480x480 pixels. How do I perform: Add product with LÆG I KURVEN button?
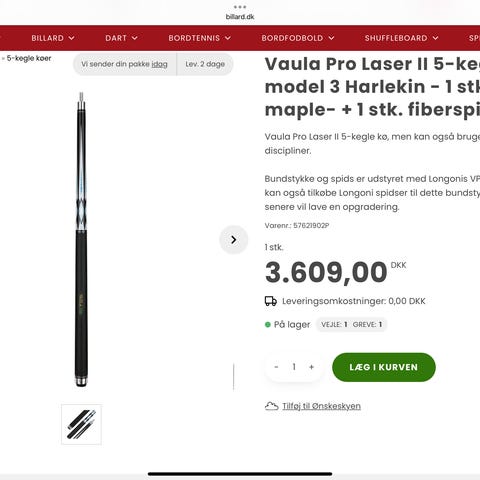coord(384,367)
